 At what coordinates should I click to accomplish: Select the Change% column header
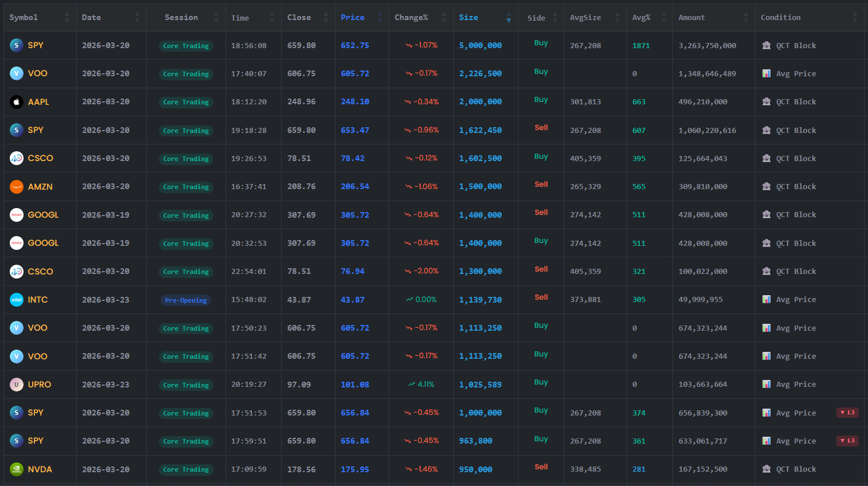point(411,18)
